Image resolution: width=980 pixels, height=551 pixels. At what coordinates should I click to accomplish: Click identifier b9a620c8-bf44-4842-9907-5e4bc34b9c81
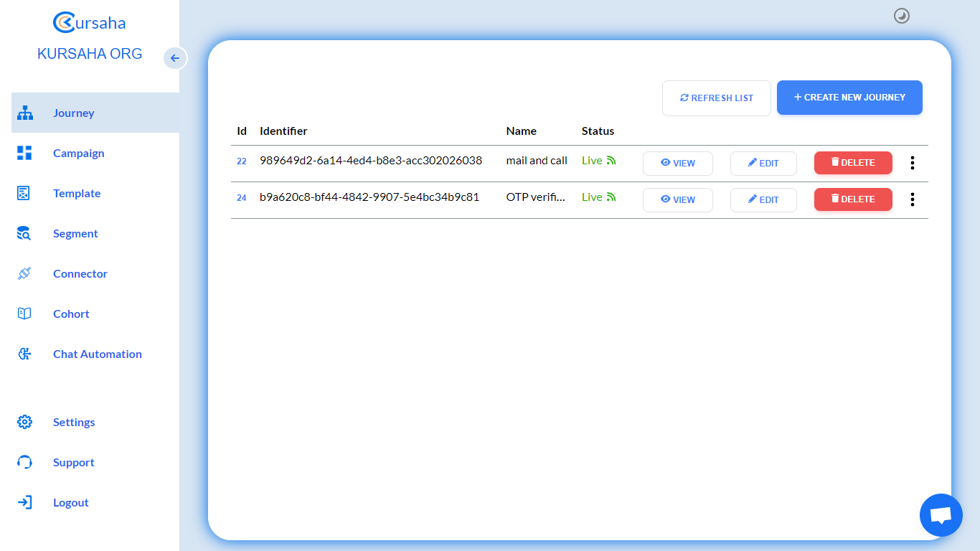369,197
